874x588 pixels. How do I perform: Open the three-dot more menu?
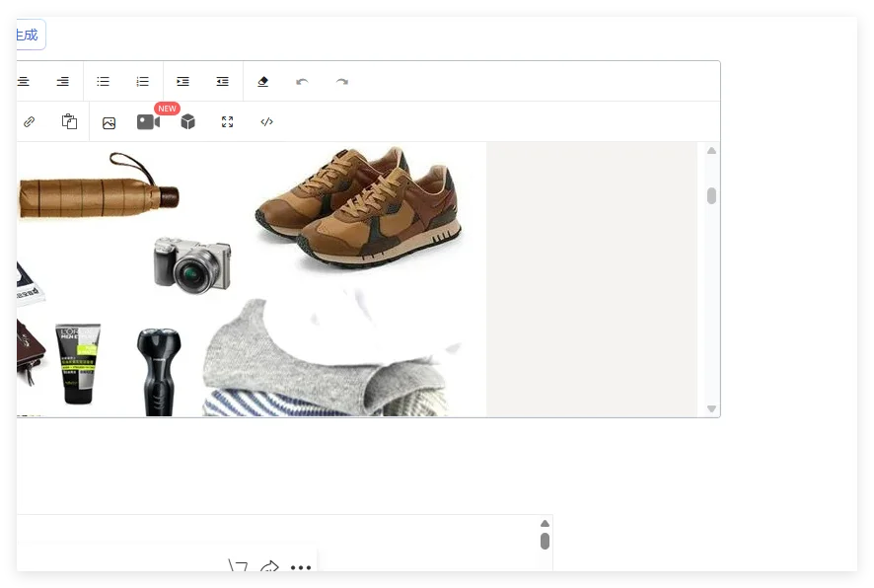pos(301,568)
